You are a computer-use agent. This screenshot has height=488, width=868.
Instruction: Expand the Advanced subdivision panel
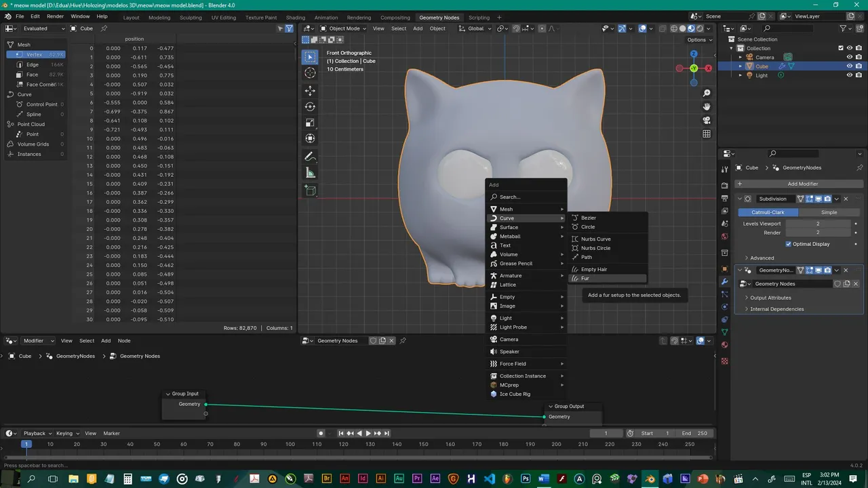pyautogui.click(x=762, y=258)
